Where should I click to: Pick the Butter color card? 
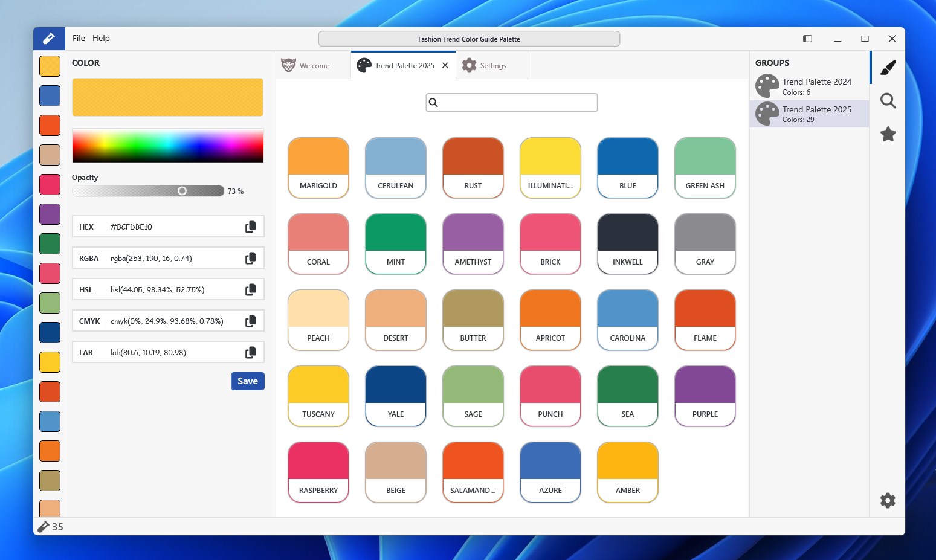(x=473, y=320)
